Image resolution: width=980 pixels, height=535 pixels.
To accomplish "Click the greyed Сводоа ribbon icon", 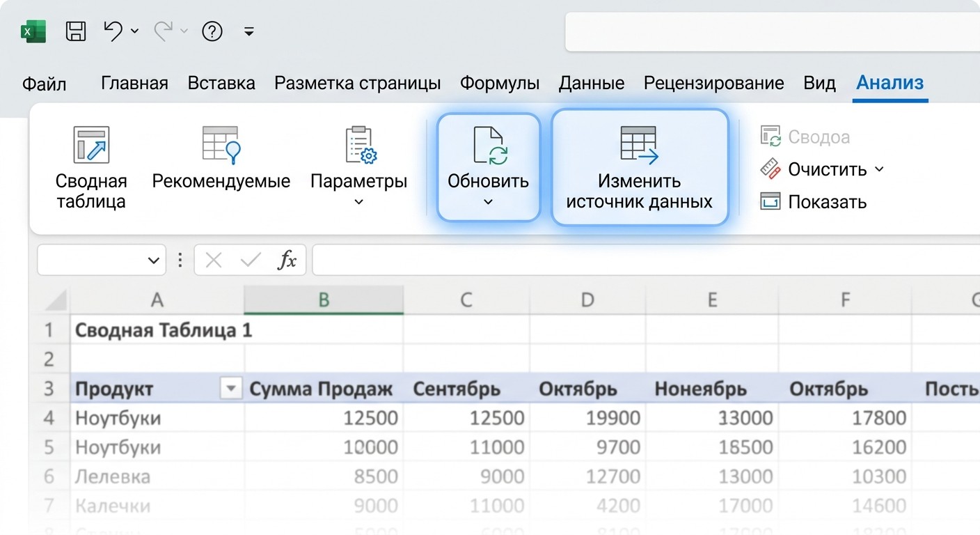I will coord(770,137).
